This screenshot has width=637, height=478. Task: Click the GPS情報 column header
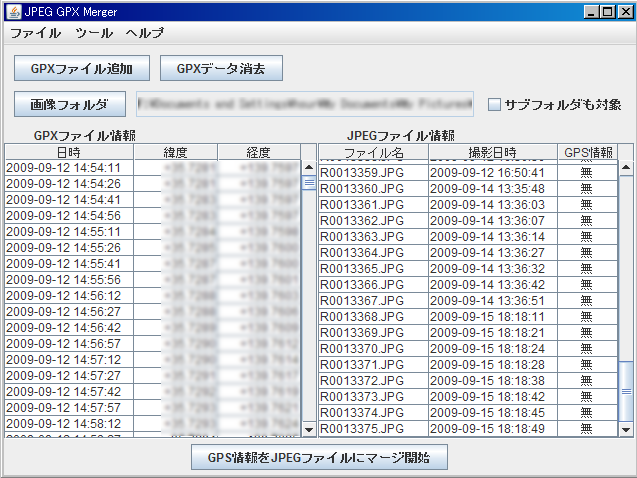587,153
